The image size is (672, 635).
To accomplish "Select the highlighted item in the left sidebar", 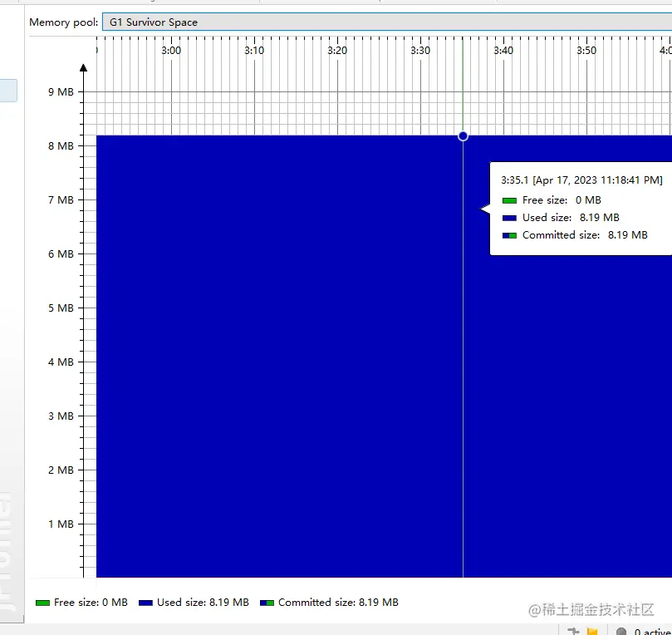I will [x=8, y=90].
